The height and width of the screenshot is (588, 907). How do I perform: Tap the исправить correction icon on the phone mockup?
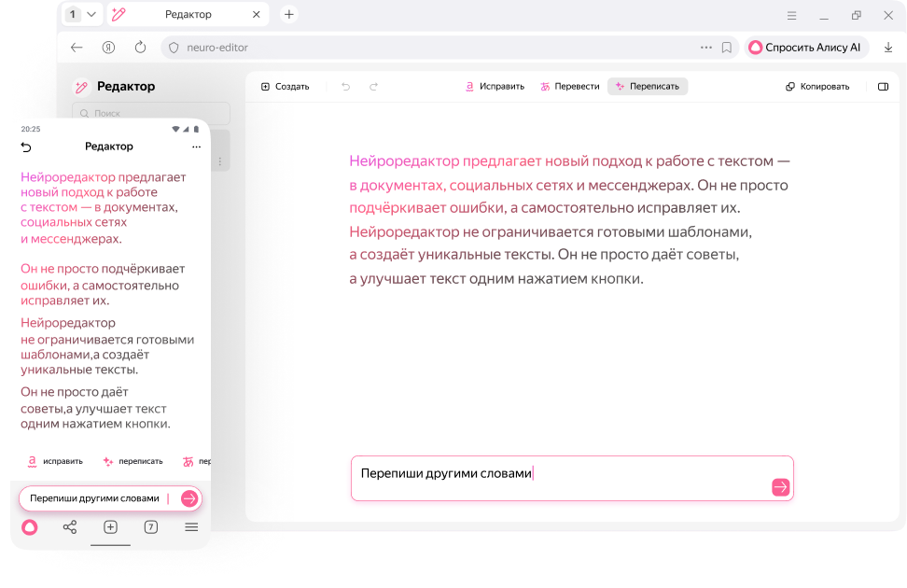coord(34,460)
